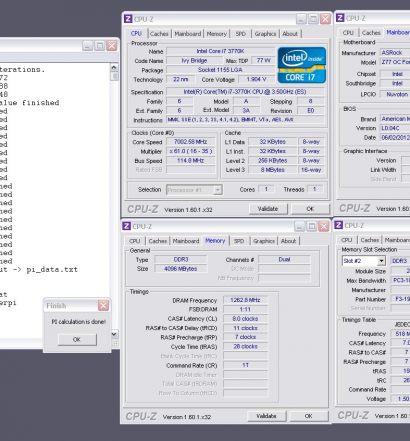410x441 pixels.
Task: Open the About tab in Memory window
Action: [288, 241]
